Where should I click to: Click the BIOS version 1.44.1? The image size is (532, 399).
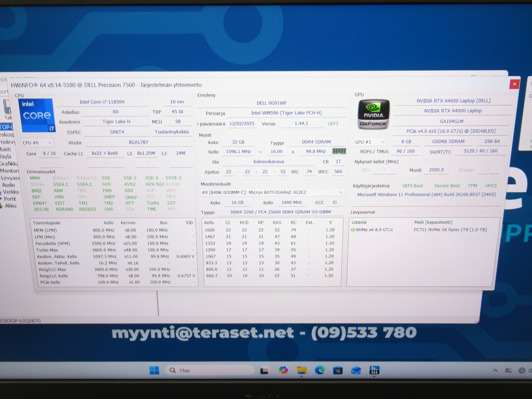[x=301, y=124]
